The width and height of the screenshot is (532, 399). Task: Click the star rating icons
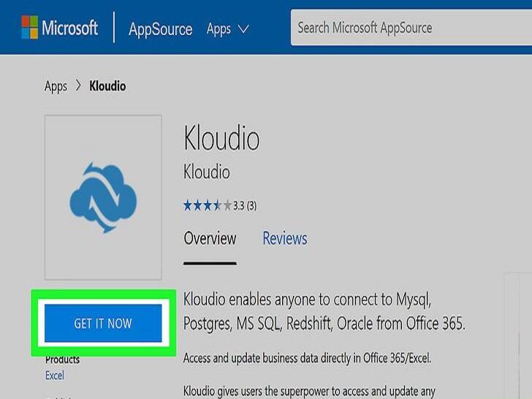(208, 205)
